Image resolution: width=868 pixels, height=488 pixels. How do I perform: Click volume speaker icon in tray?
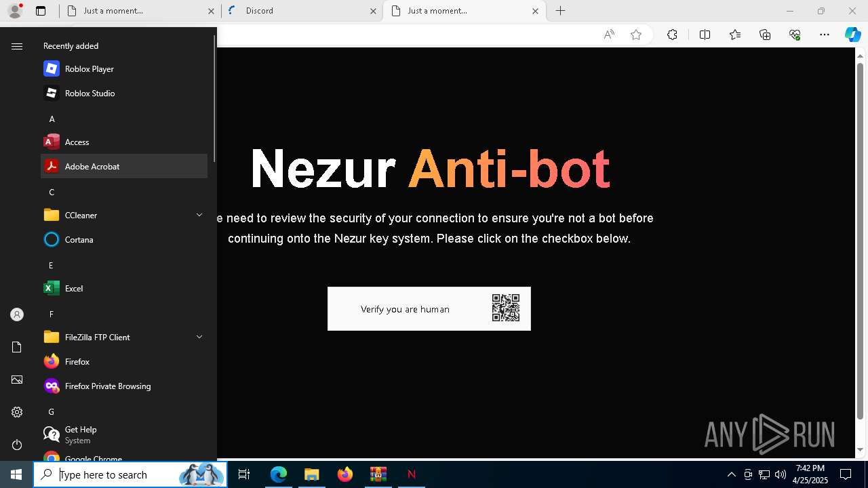[x=780, y=474]
